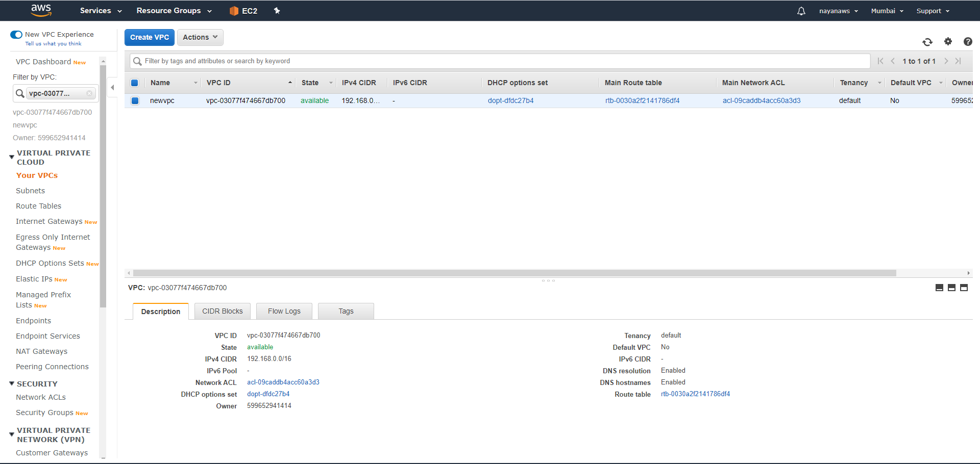Click the EC2 shortcut in the navigation bar

(x=243, y=11)
